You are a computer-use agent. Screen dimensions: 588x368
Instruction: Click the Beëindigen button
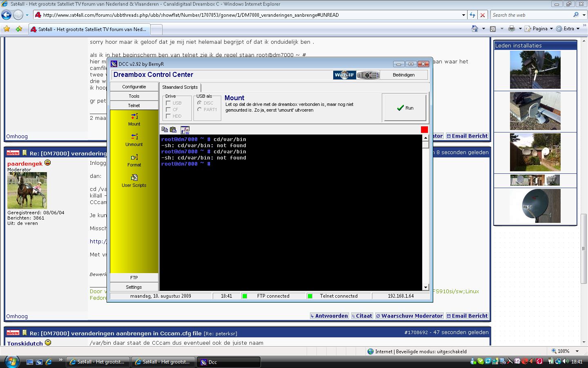click(403, 75)
